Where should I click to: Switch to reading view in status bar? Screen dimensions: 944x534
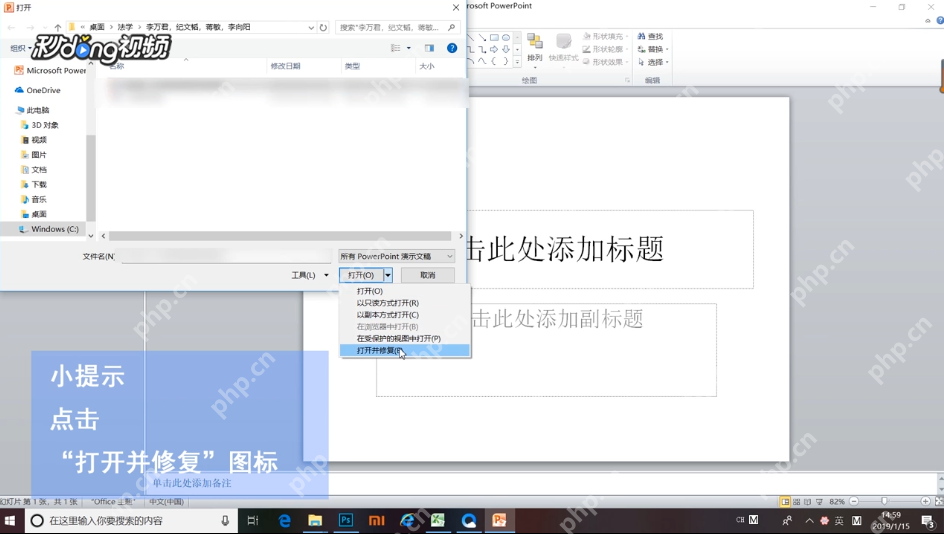pos(807,501)
